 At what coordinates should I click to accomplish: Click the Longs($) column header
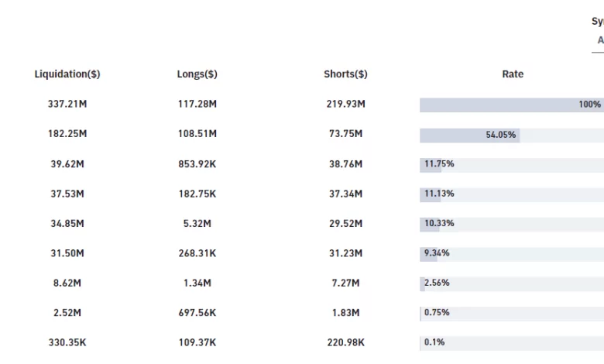(197, 74)
